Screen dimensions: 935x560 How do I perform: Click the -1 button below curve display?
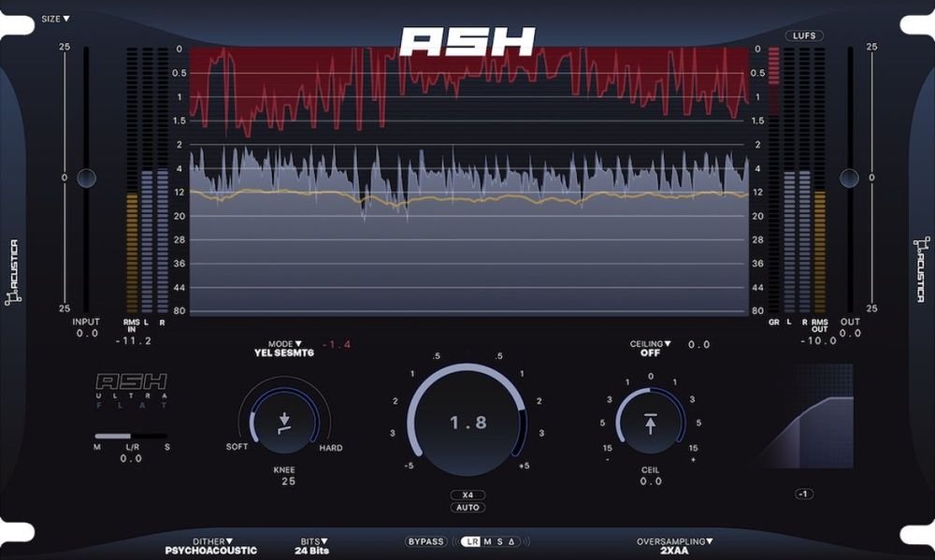click(803, 494)
